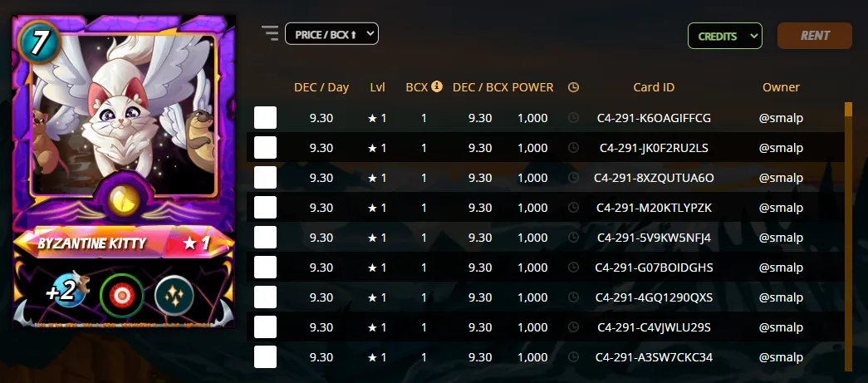Screen dimensions: 868x383
Task: Click the clock icon in column header
Action: click(573, 87)
